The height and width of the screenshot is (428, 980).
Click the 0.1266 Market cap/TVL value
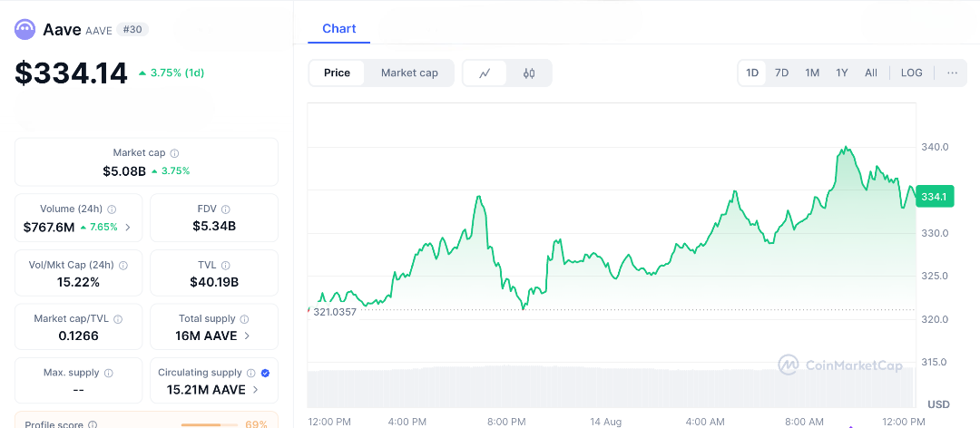pyautogui.click(x=78, y=336)
